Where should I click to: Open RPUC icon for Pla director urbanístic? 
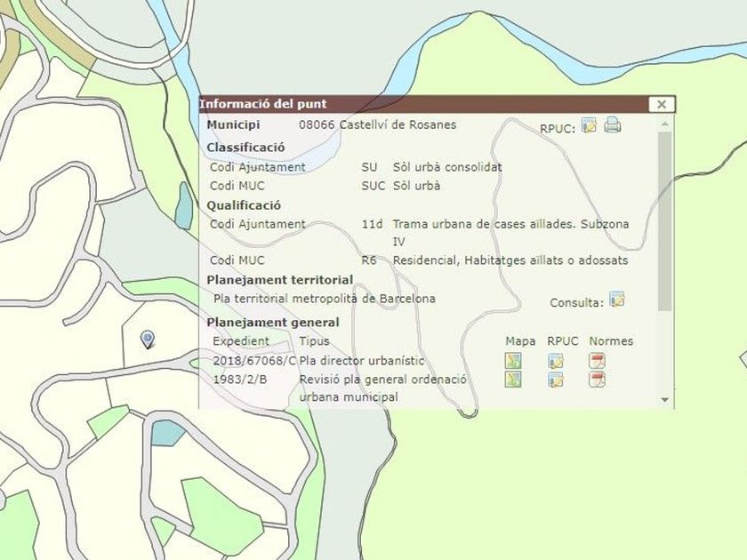(556, 361)
